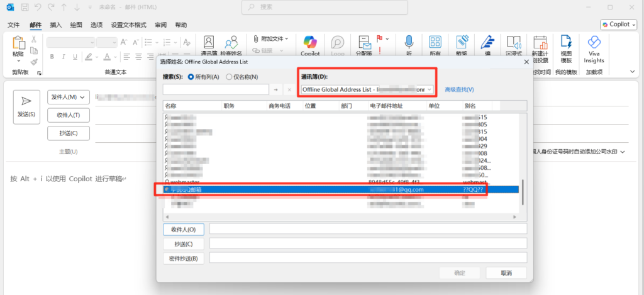Click the 高级查找(V) link
The image size is (644, 295).
point(459,90)
